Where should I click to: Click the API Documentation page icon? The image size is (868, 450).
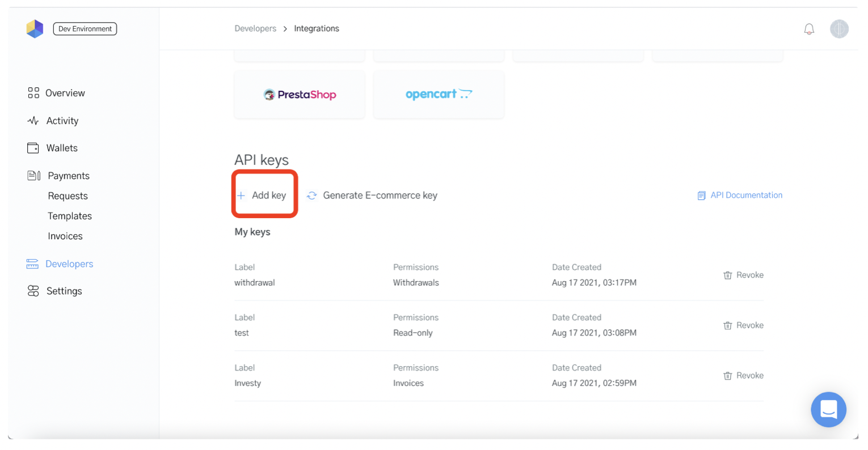pos(701,196)
